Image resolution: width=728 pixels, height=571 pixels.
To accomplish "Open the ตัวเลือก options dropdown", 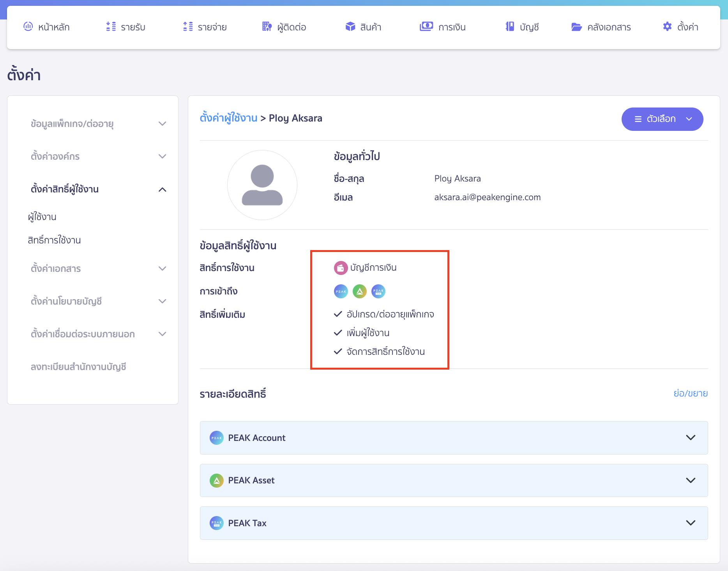I will point(662,119).
